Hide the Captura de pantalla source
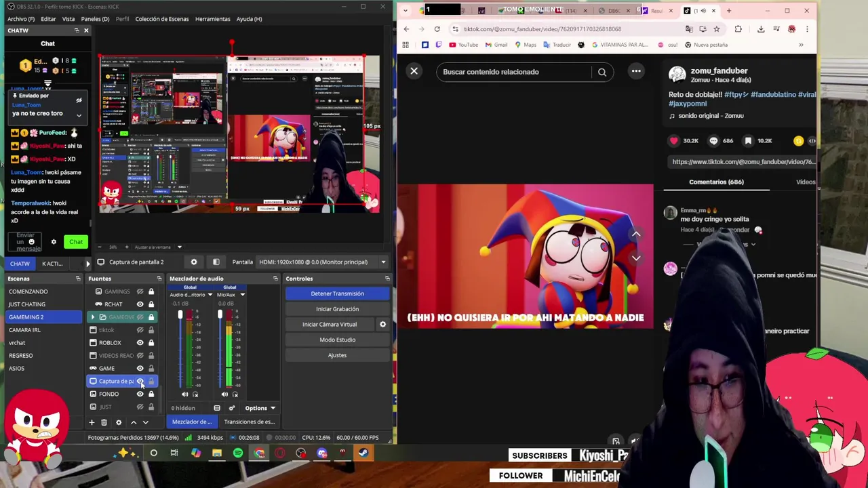 pyautogui.click(x=140, y=382)
